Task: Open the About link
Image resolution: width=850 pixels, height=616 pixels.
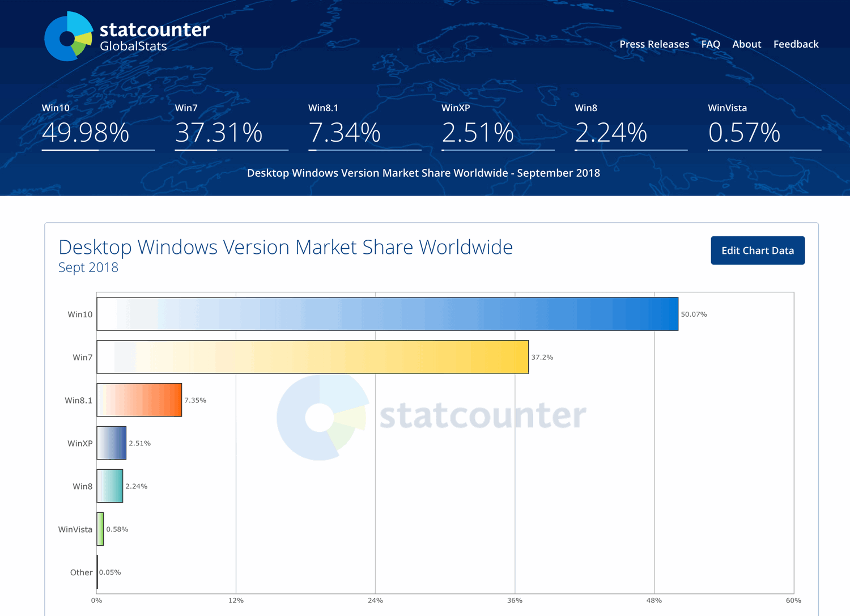Action: (746, 44)
